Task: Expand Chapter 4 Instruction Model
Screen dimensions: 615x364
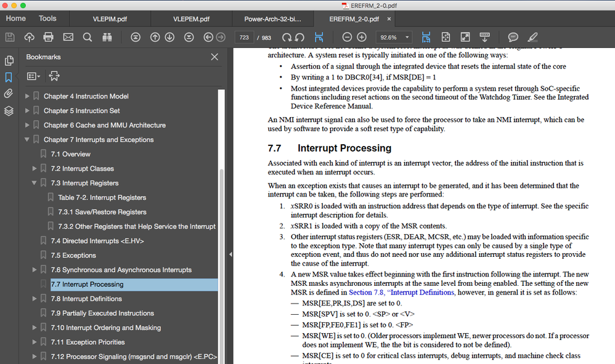Action: click(27, 96)
